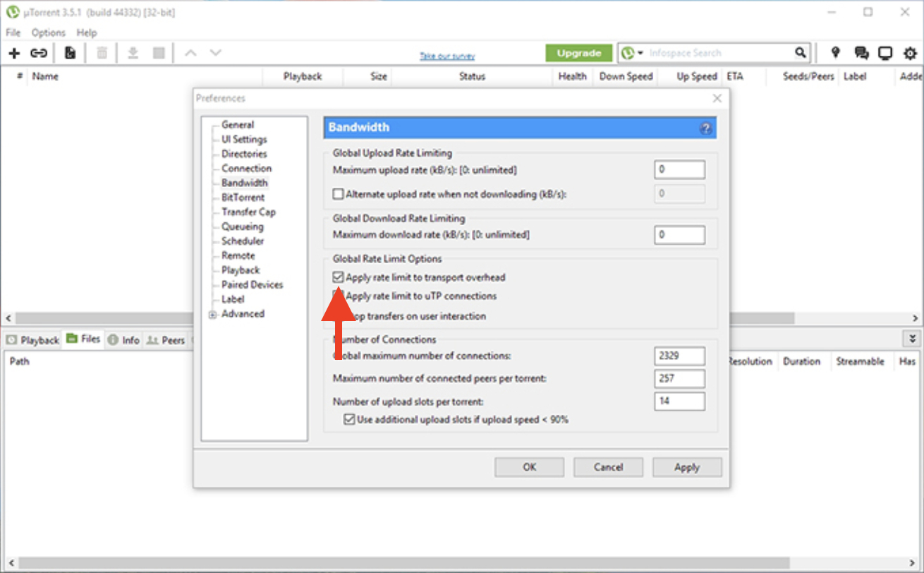Click the greyed-out Stop torrent square icon

tap(159, 53)
